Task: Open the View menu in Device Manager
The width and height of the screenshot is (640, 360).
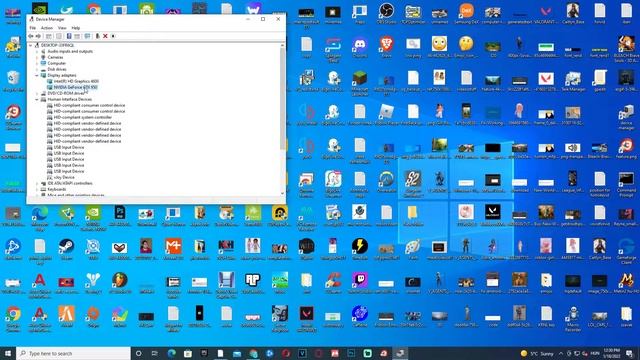Action: coord(62,28)
